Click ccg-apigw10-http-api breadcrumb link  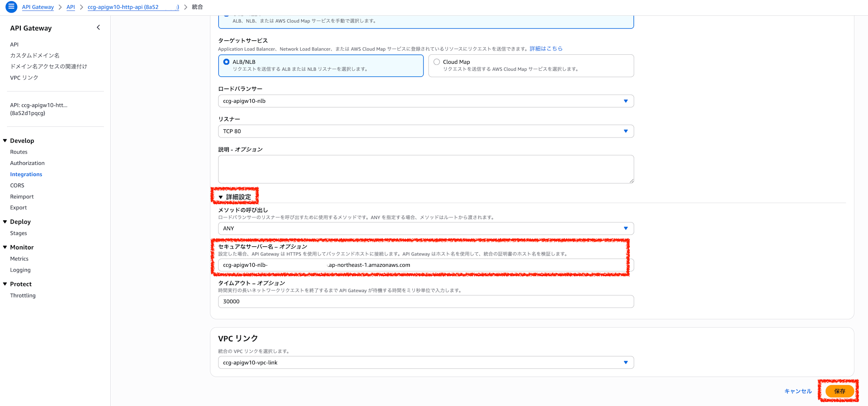133,7
